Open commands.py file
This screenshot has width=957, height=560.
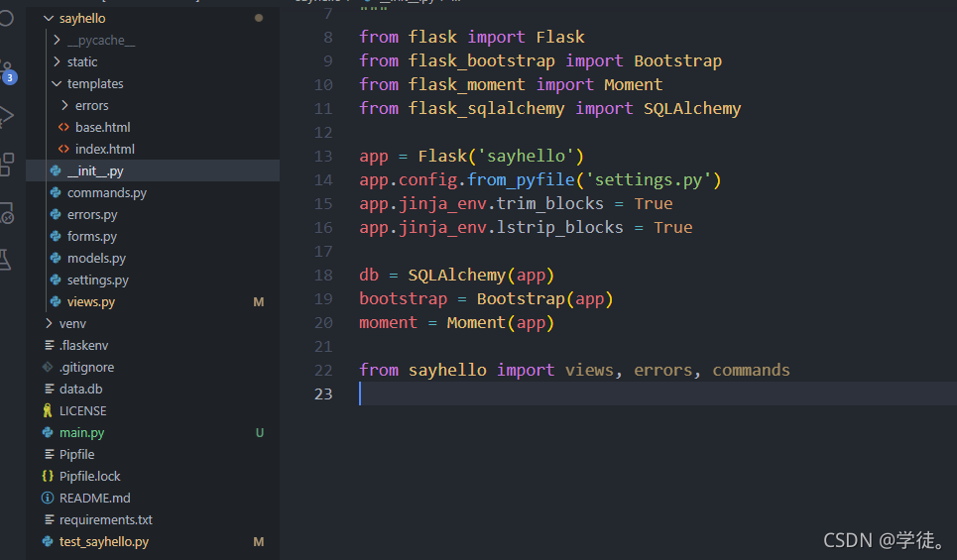[x=107, y=192]
